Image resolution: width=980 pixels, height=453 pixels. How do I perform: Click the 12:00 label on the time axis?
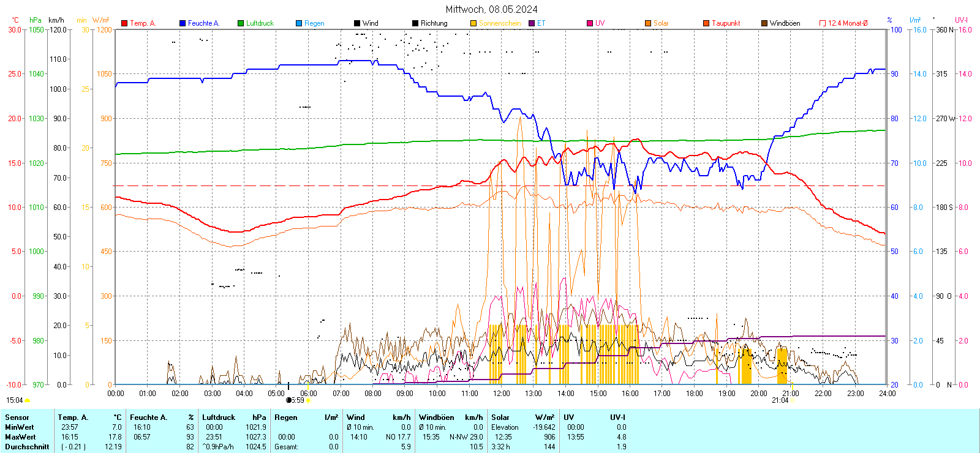501,394
